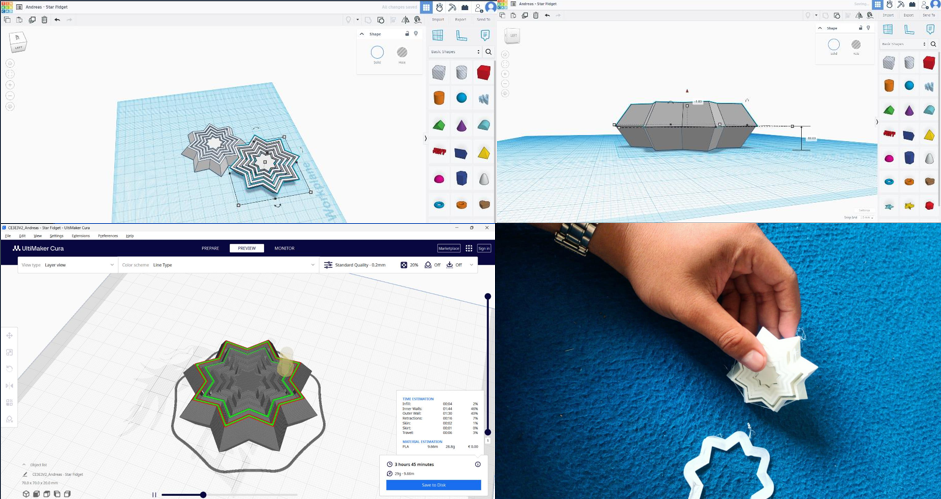Click Duplicate icon in left Tinkercad toolbar
The image size is (941, 499).
click(x=32, y=20)
